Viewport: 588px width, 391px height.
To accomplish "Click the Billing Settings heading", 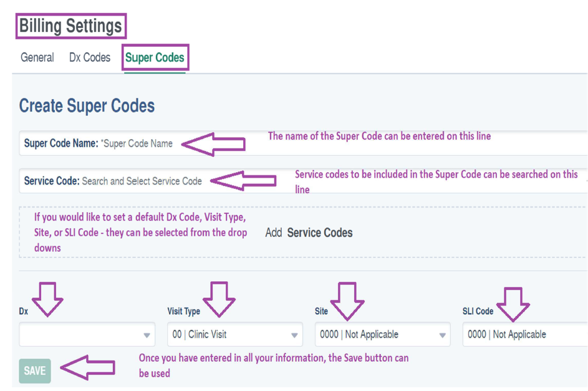I will [70, 26].
